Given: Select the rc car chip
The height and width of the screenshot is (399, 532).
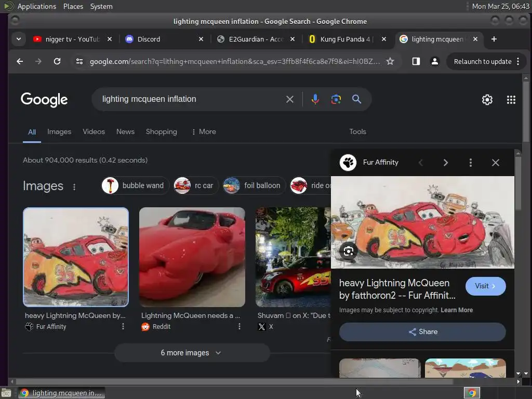Looking at the screenshot, I should point(195,185).
